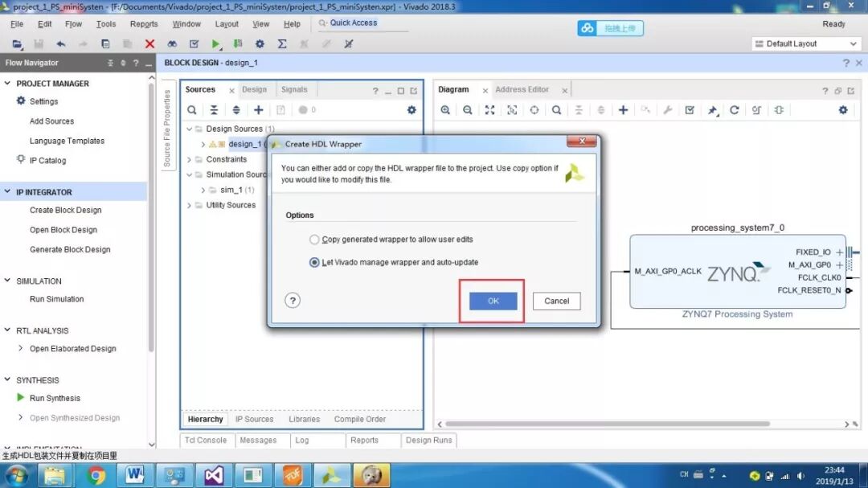Collapse the SIMULATION section
Viewport: 868px width, 488px height.
pyautogui.click(x=7, y=281)
